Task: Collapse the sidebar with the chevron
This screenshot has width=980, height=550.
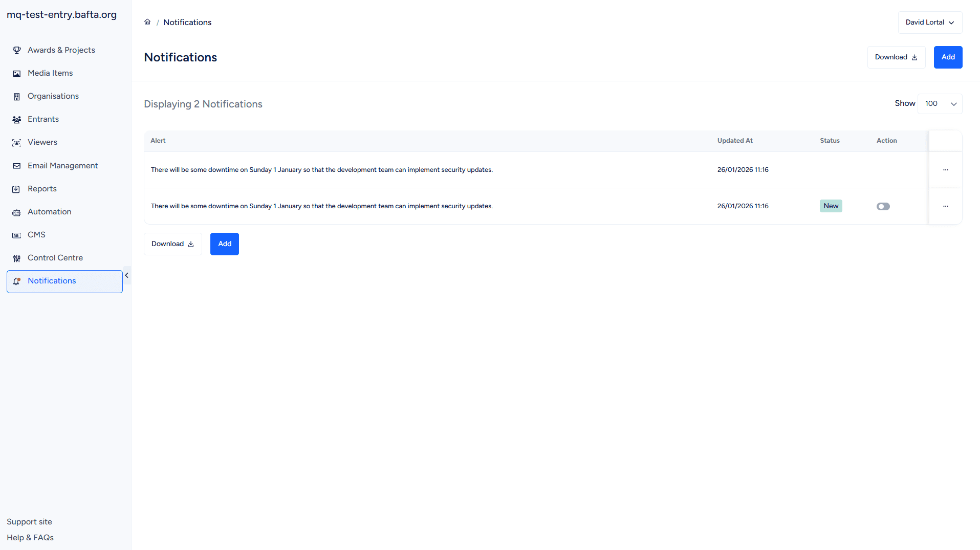Action: click(x=127, y=275)
